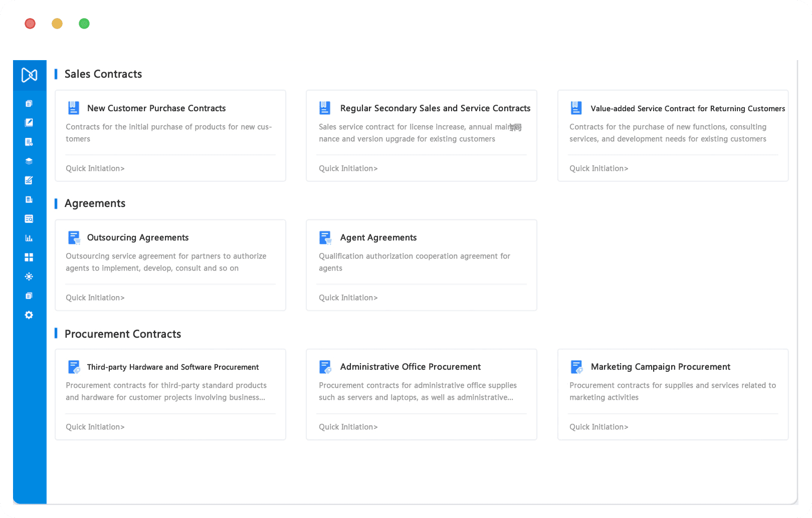Click description 'Procurement contracts for administrative office supplies'
Image resolution: width=812 pixels, height=518 pixels.
coord(418,391)
